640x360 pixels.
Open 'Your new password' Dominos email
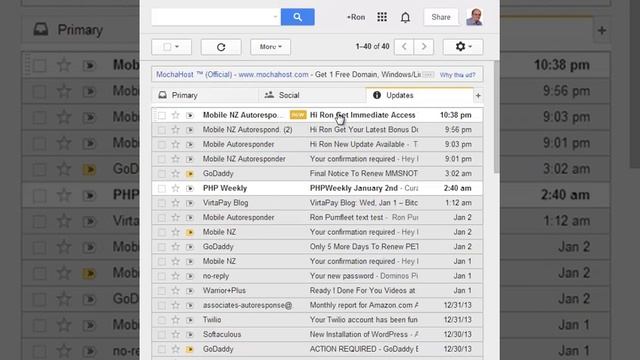pos(342,276)
